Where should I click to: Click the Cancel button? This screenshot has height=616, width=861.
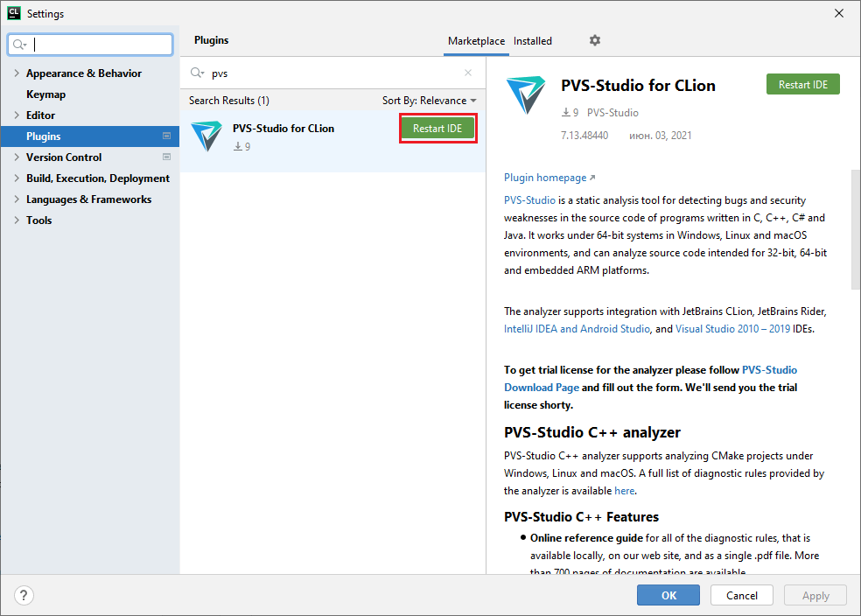(742, 595)
